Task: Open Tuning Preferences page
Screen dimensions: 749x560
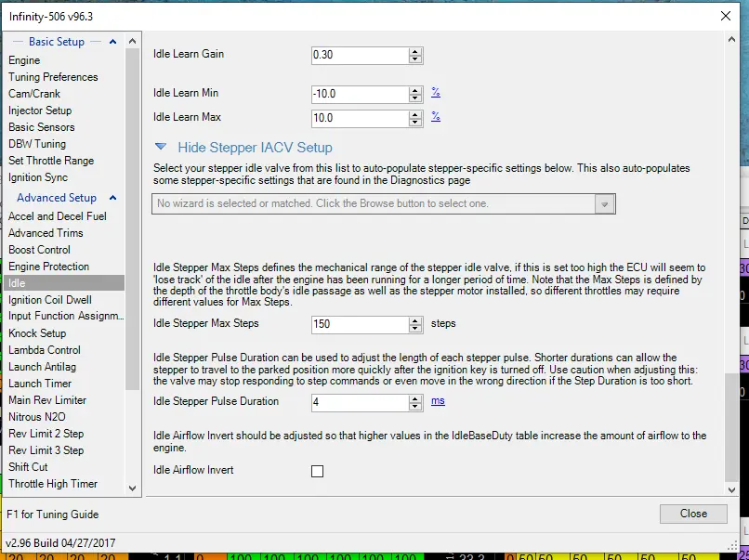Action: pyautogui.click(x=53, y=77)
